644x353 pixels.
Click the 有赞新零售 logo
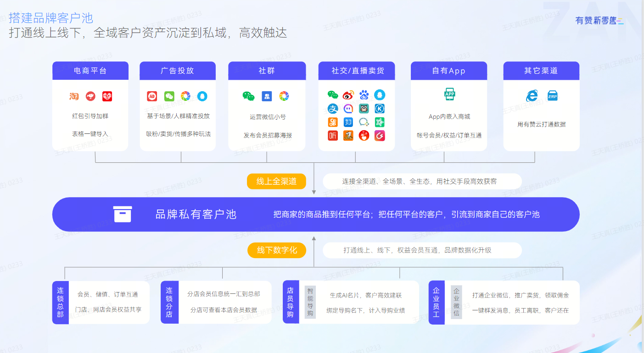(x=599, y=21)
